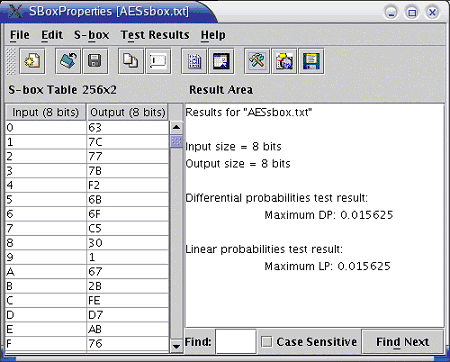Select output cell with value FE
This screenshot has height=362, width=450.
click(x=128, y=301)
